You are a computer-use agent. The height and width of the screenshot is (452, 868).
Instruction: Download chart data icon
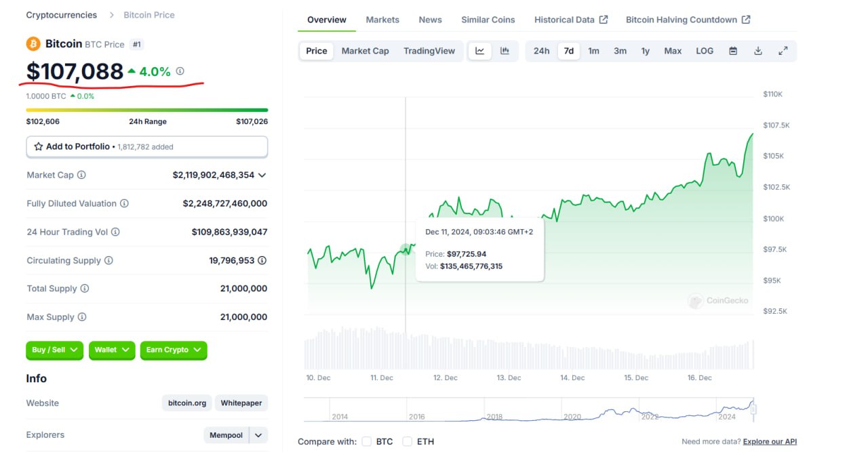click(x=758, y=51)
